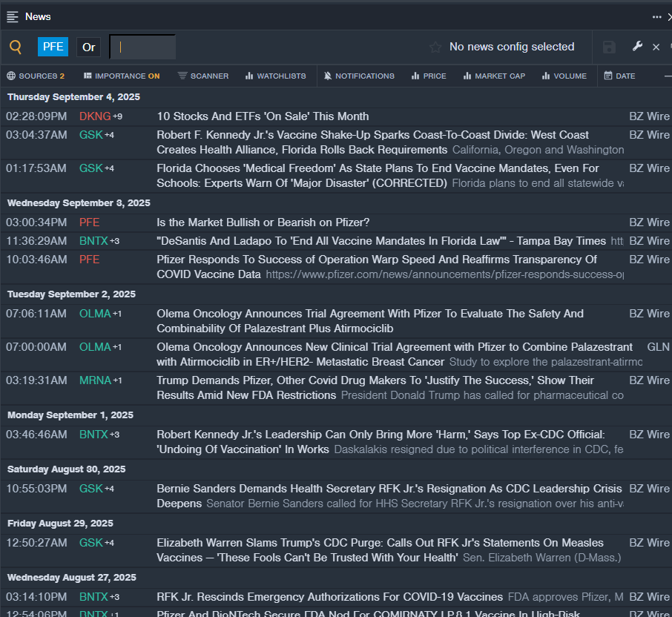672x617 pixels.
Task: Focus the ticker search input box
Action: click(142, 47)
